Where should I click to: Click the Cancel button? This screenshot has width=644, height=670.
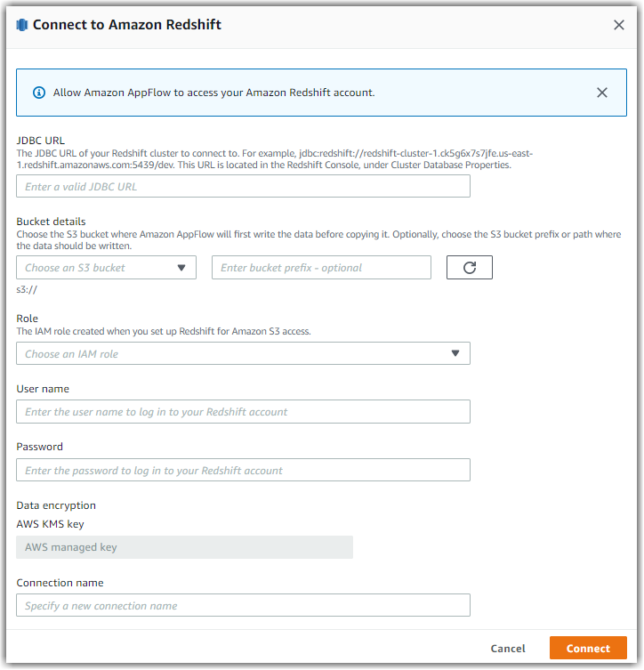(508, 649)
